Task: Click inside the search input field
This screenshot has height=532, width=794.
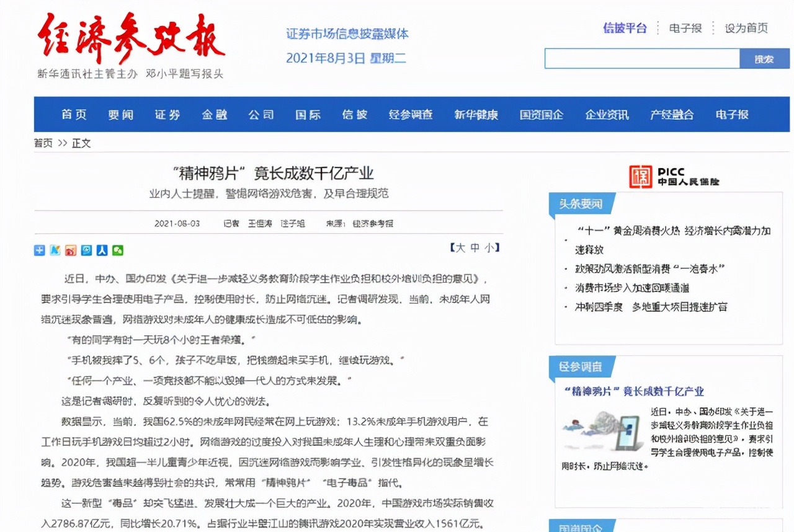Action: coord(642,58)
